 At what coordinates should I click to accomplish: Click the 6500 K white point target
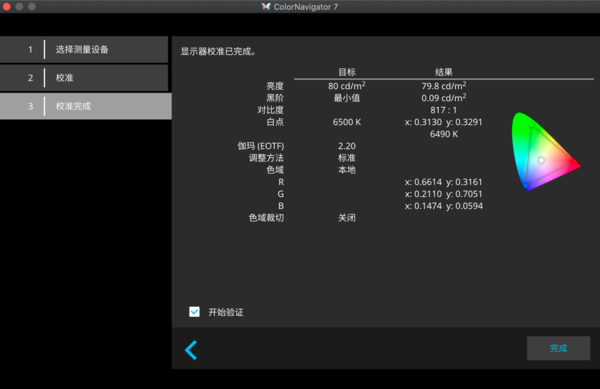(x=347, y=122)
